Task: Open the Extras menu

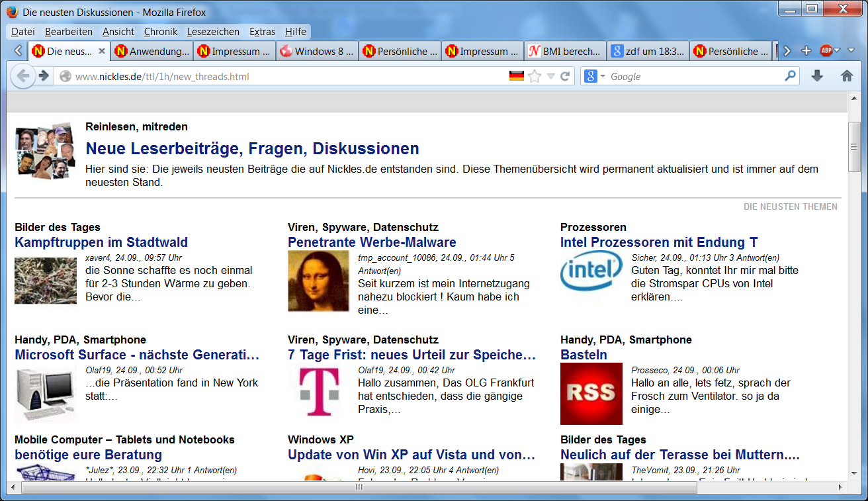Action: click(263, 32)
